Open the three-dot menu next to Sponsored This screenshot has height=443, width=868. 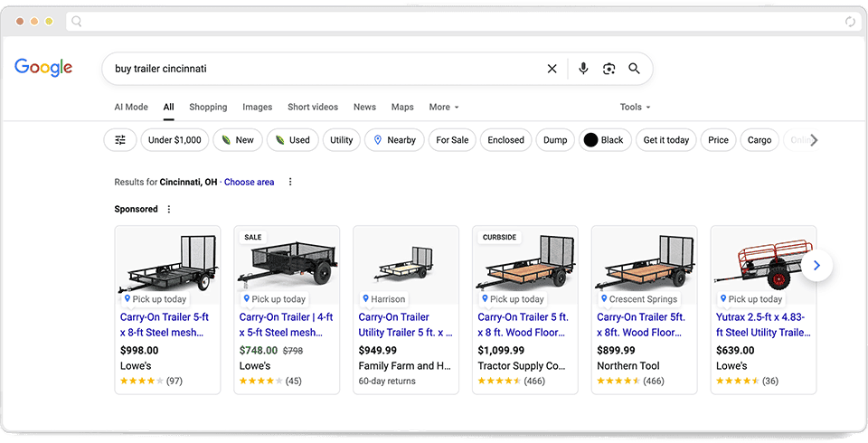[x=169, y=209]
